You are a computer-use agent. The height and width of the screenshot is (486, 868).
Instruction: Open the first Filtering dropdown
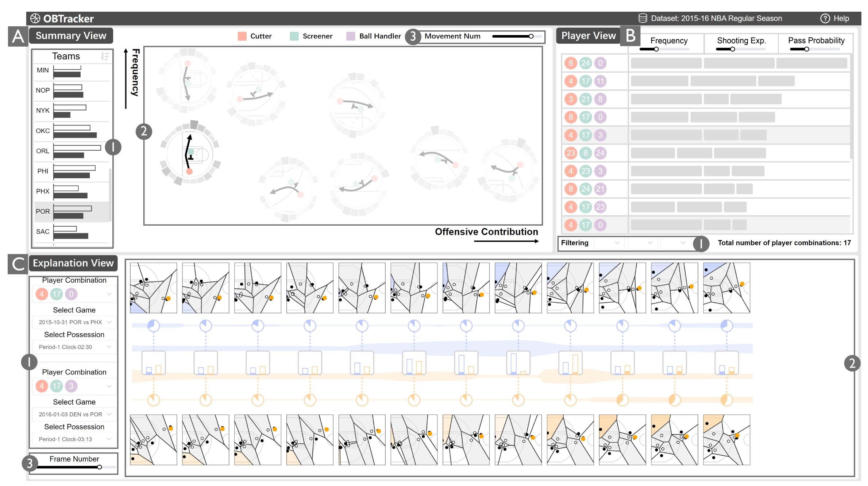[x=609, y=243]
